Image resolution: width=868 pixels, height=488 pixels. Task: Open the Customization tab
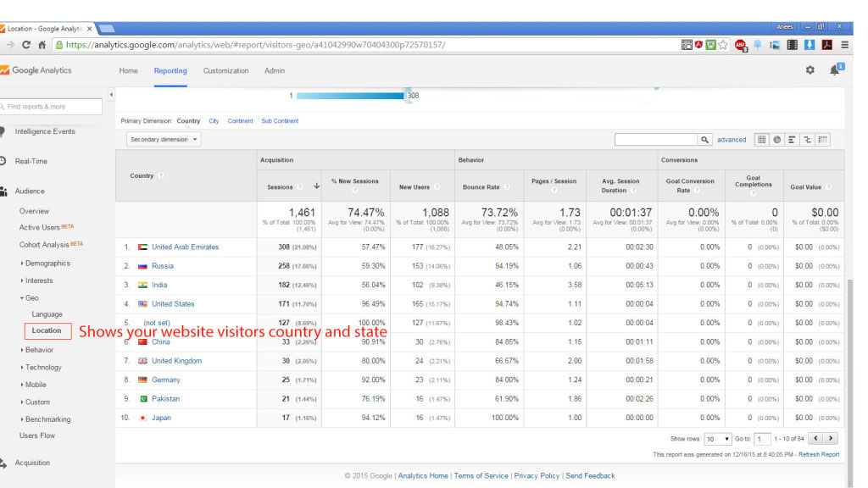pyautogui.click(x=225, y=71)
